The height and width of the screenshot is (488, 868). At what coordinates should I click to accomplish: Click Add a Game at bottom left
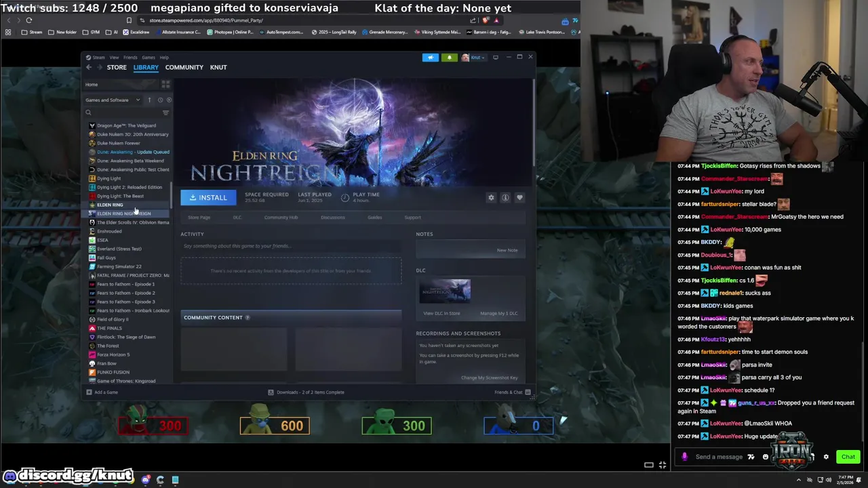102,392
